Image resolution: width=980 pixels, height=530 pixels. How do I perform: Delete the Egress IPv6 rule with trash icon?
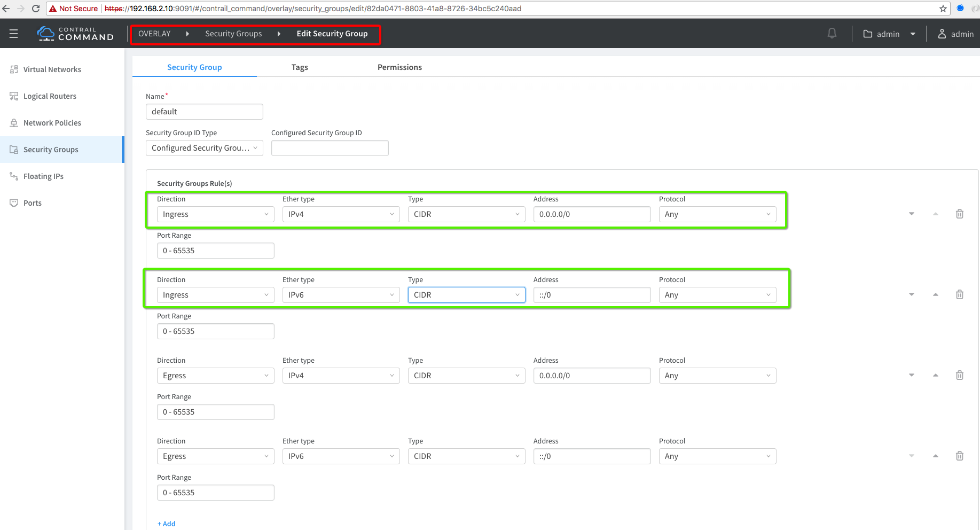pos(959,456)
